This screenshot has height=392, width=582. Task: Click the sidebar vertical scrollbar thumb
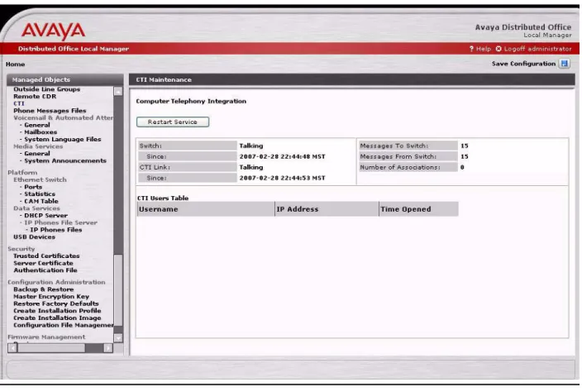118,290
